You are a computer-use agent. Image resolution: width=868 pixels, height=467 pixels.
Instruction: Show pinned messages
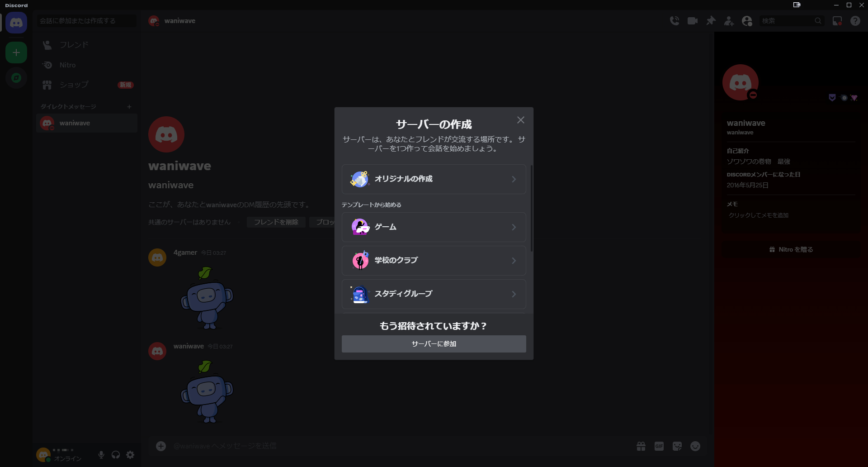(x=711, y=21)
